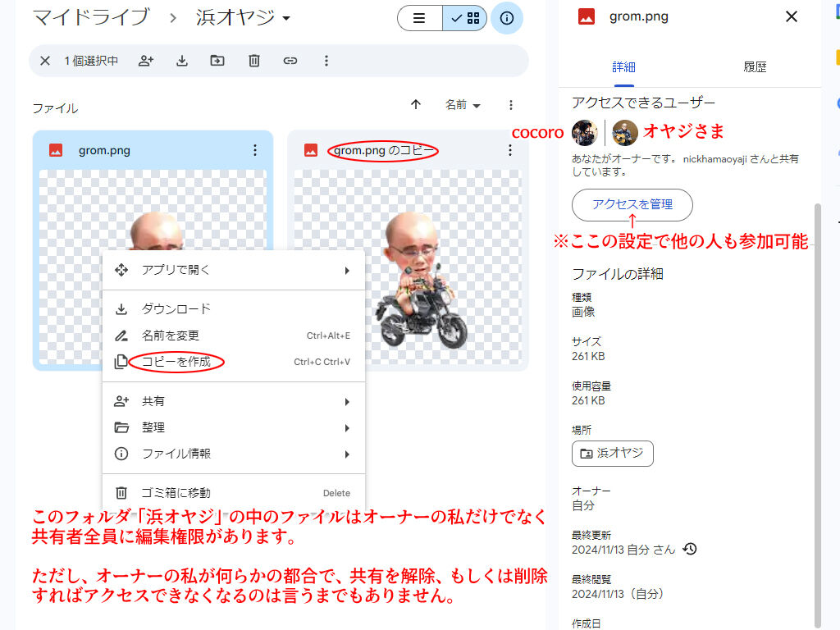
Task: Open version history clock icon beside 最終更新
Action: click(690, 550)
